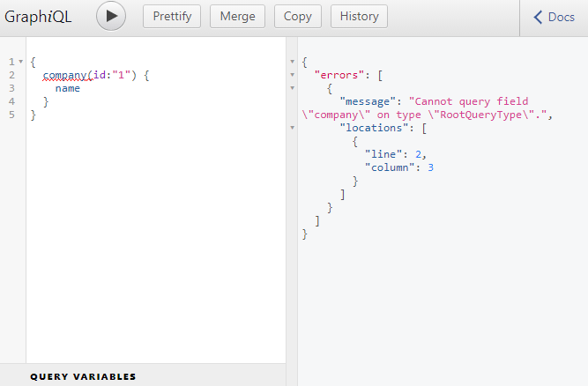Collapse the query fold arrow at line 1
This screenshot has height=386, width=588.
tap(20, 63)
